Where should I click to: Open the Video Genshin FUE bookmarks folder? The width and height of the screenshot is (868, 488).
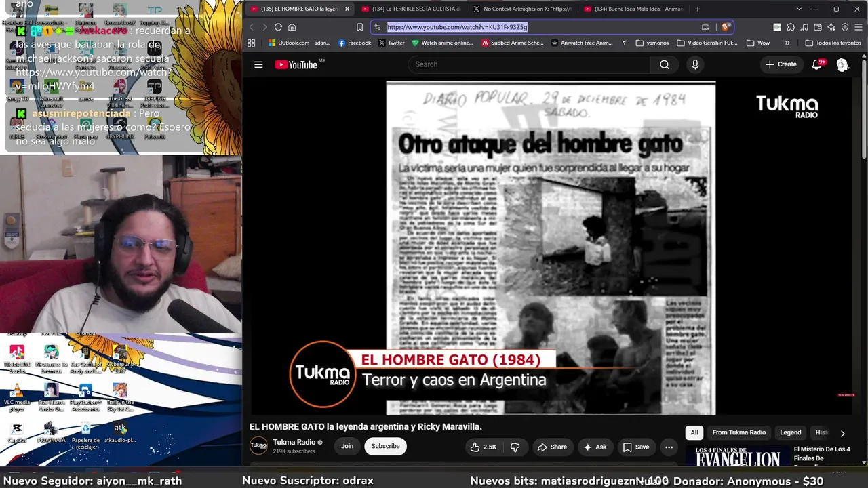tap(707, 43)
